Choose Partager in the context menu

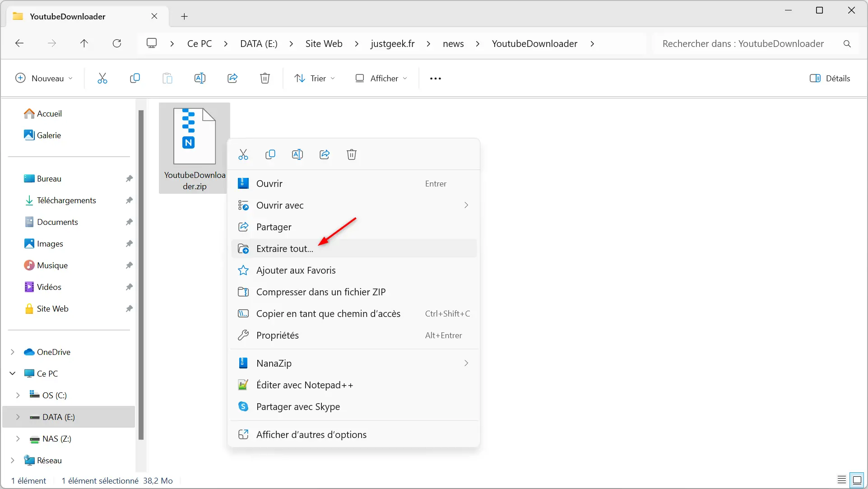354,227
